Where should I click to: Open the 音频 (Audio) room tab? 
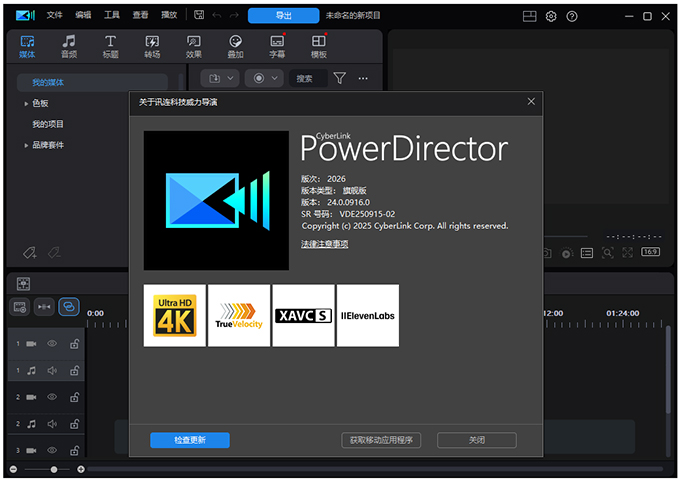coord(68,46)
